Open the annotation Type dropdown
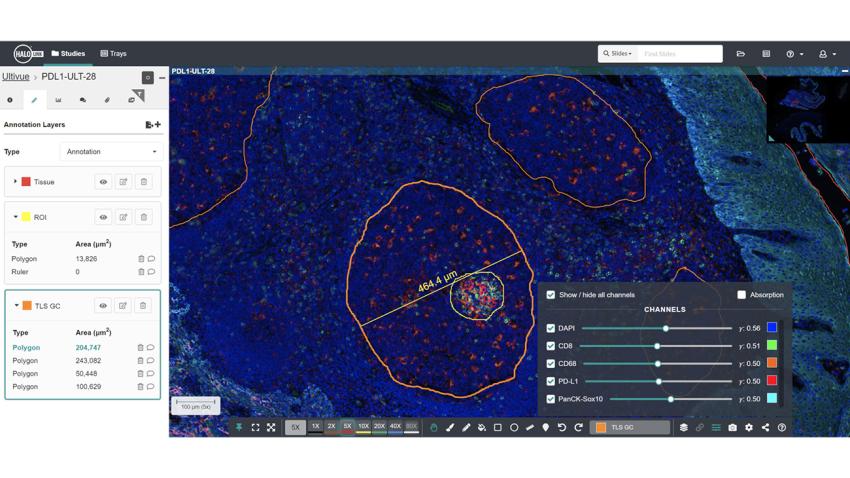The image size is (850, 478). [x=111, y=152]
